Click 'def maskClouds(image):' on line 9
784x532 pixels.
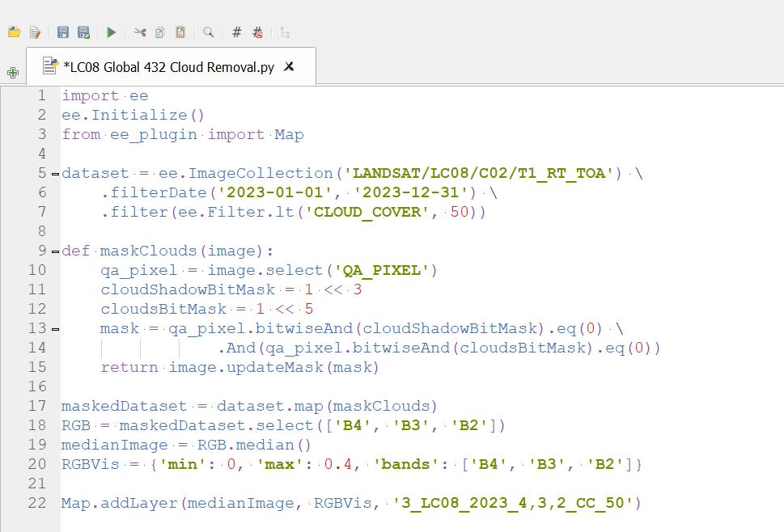[x=167, y=251]
